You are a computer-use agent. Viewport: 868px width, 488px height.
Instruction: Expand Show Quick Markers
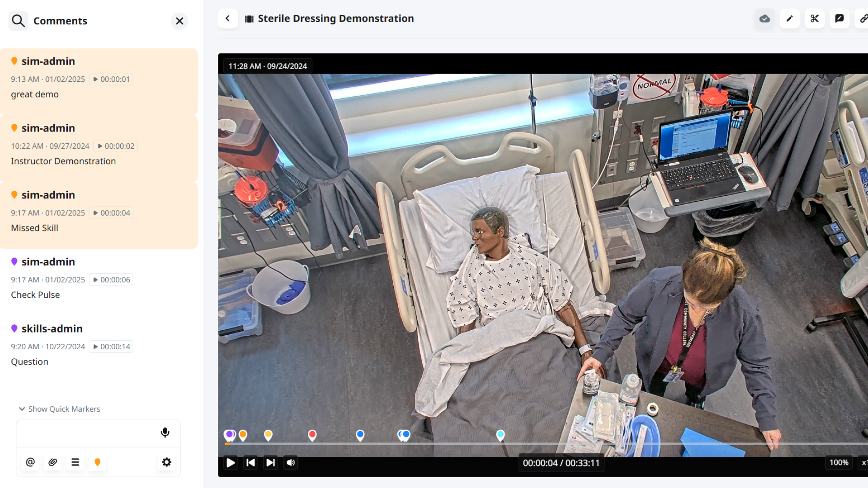[x=59, y=409]
